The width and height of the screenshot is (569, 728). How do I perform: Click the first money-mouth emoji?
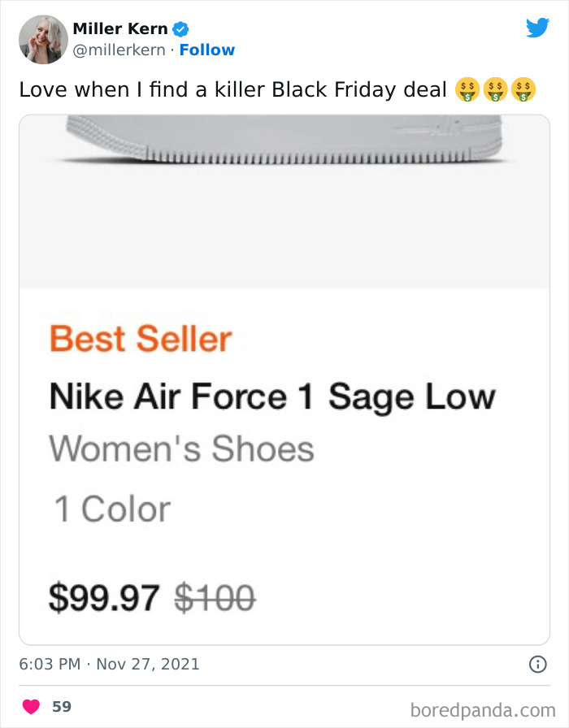(x=467, y=89)
